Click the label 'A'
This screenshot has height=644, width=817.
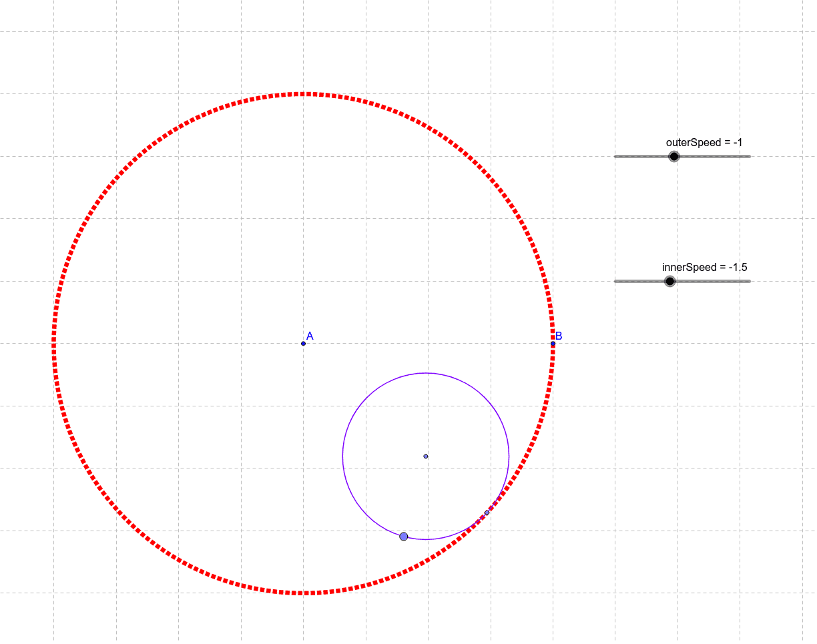point(310,336)
